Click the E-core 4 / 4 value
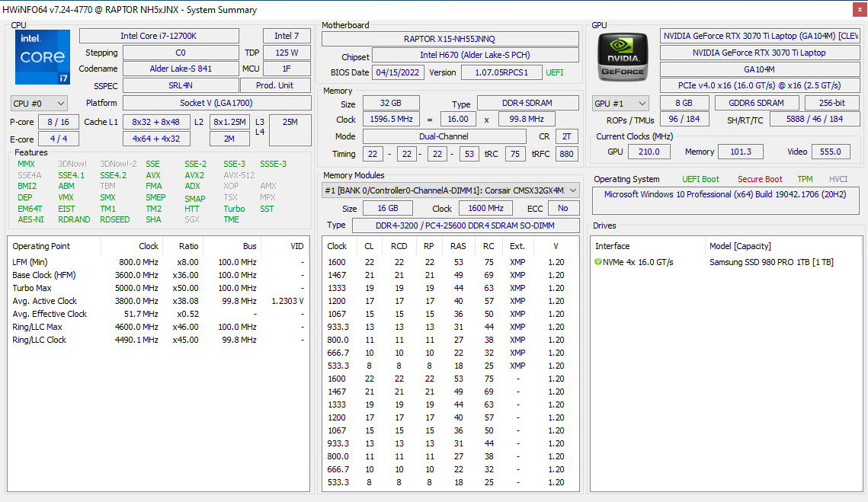Viewport: 868px width, 502px height. [x=58, y=139]
